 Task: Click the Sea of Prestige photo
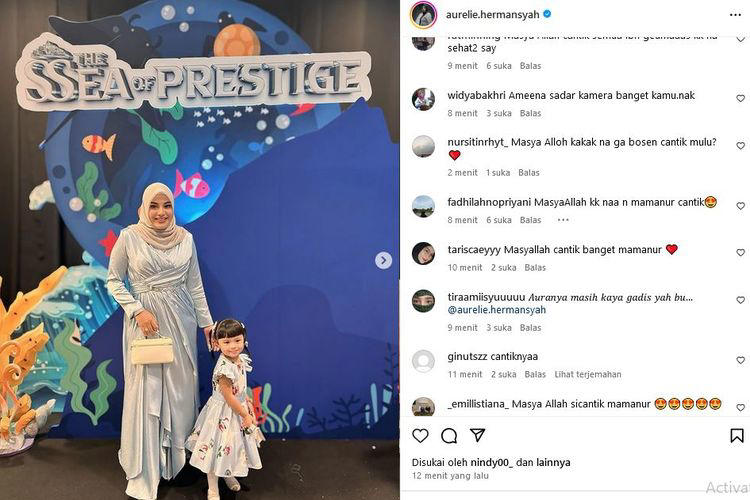click(x=199, y=250)
